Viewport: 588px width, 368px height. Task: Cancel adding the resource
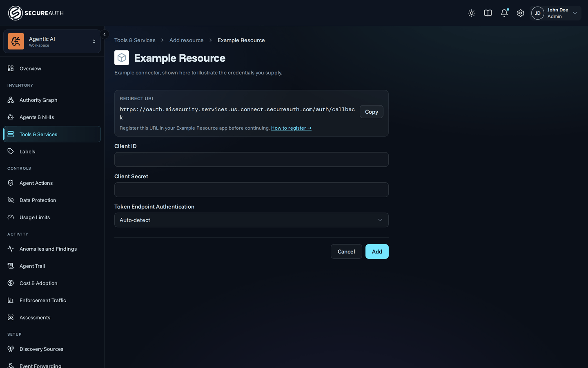346,251
